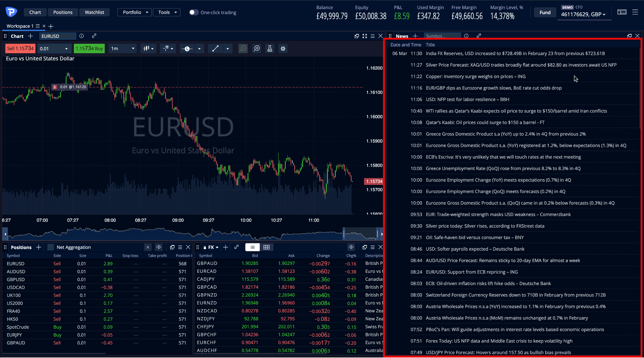The width and height of the screenshot is (644, 358).
Task: Open chart settings gear icon
Action: click(x=283, y=48)
